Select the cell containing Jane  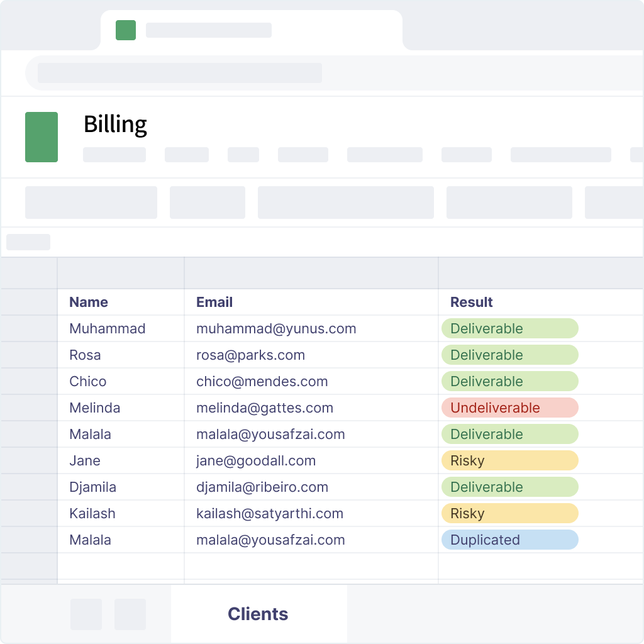pos(121,460)
